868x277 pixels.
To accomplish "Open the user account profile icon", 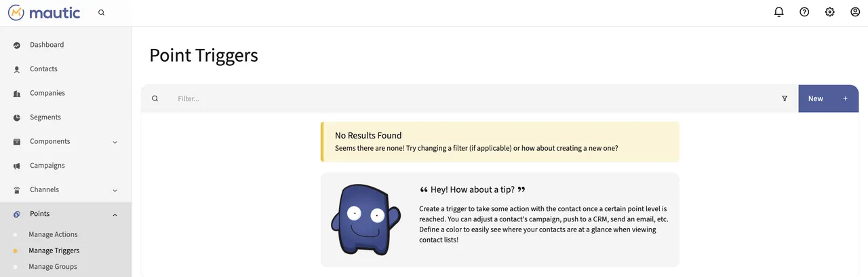I will tap(855, 12).
